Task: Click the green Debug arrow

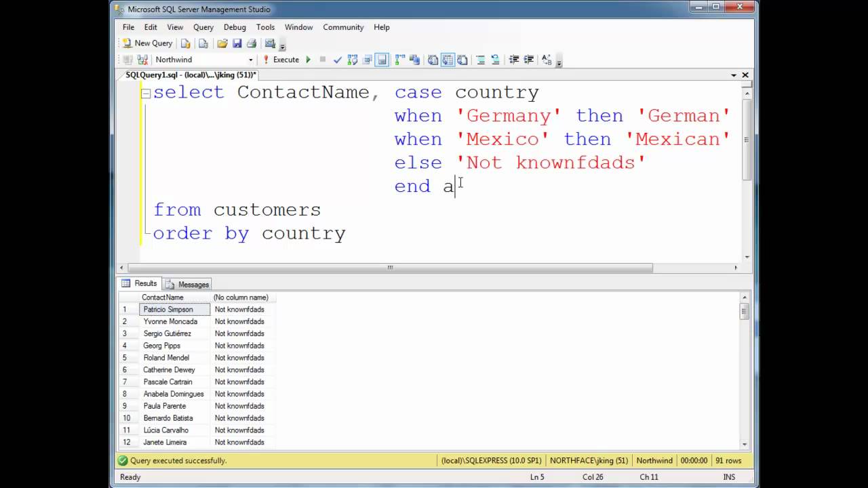Action: click(308, 60)
